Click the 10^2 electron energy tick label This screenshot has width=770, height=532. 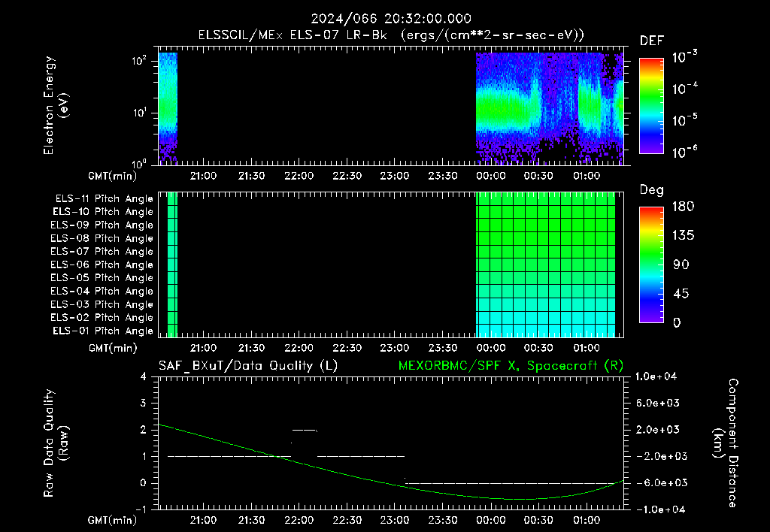tap(139, 61)
